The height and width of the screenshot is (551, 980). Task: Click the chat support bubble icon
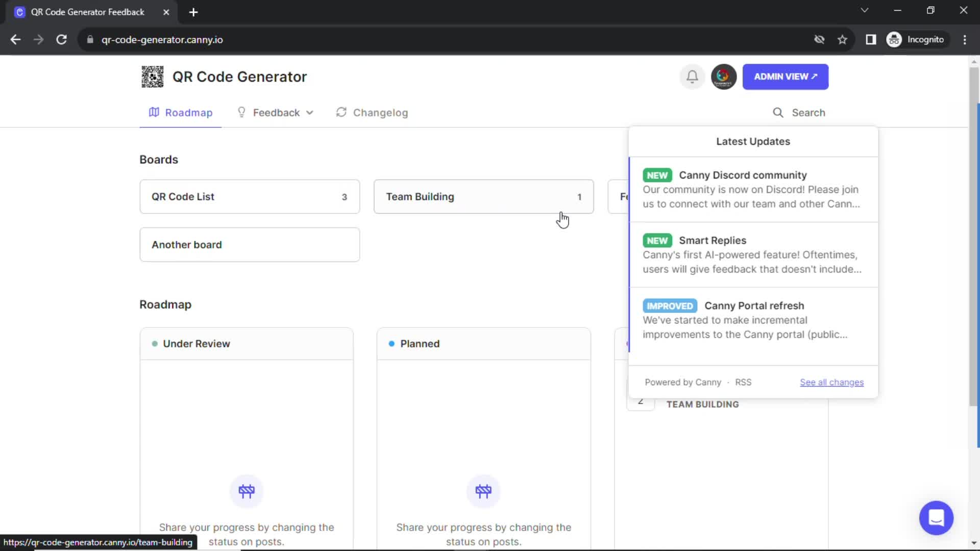936,517
